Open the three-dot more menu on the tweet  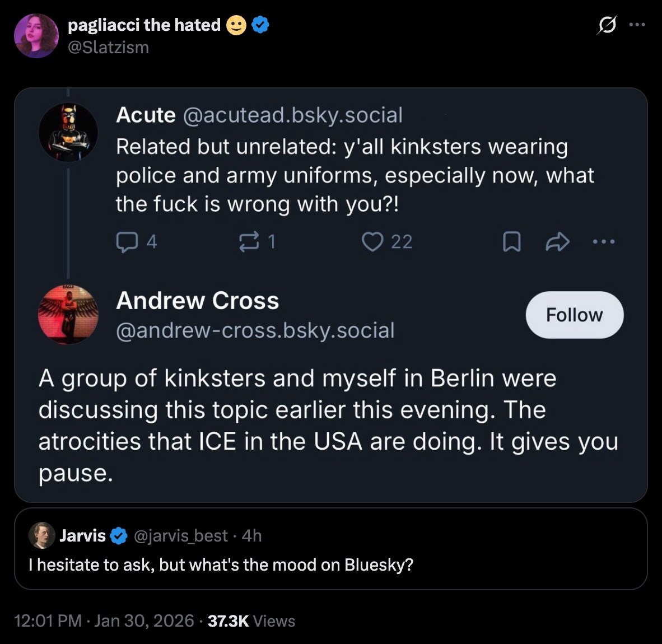[637, 25]
